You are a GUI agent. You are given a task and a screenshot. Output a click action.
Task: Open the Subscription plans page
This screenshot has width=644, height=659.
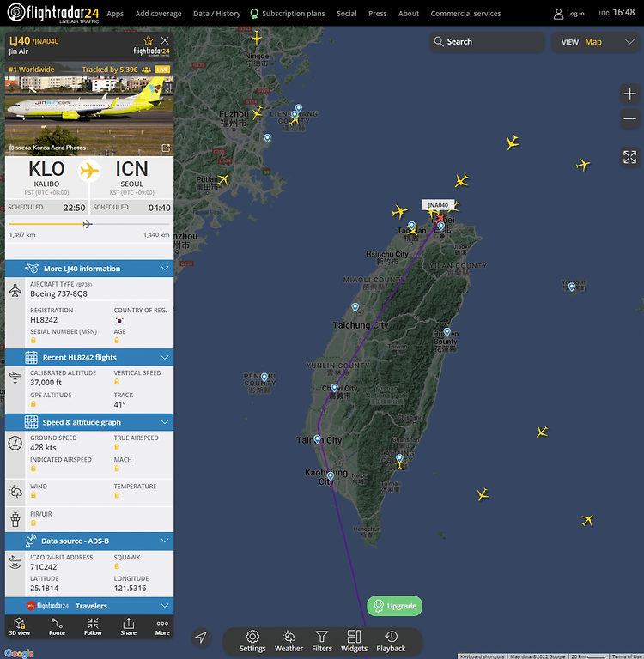(288, 14)
